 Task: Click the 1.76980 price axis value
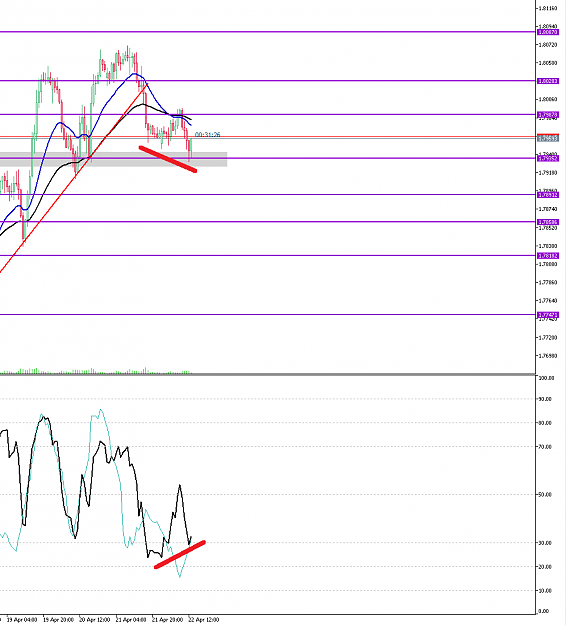point(548,356)
